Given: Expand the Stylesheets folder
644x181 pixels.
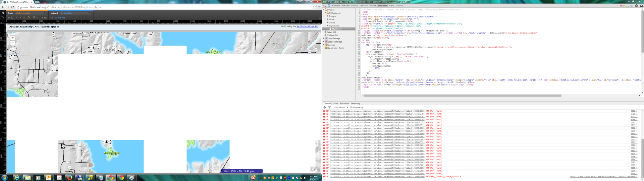Looking at the screenshot, I should 328,26.
